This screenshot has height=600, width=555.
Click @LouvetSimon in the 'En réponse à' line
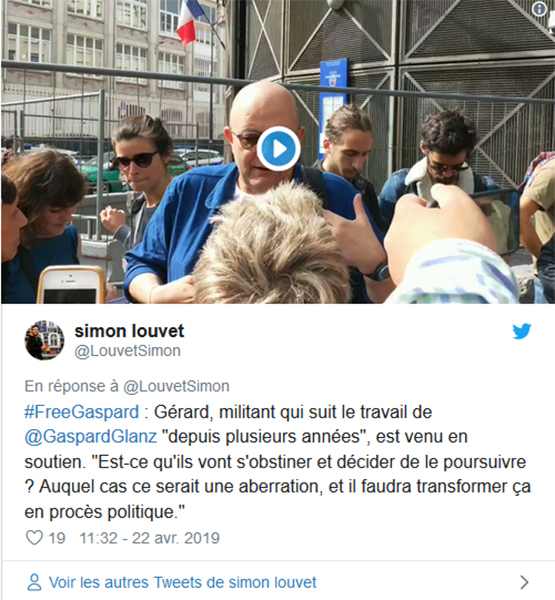coord(176,386)
